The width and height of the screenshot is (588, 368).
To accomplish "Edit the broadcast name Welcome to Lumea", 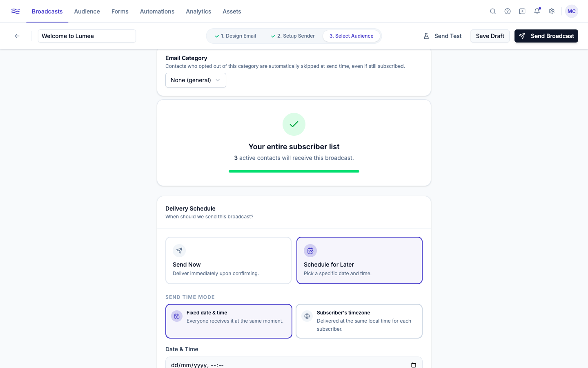I will tap(87, 36).
